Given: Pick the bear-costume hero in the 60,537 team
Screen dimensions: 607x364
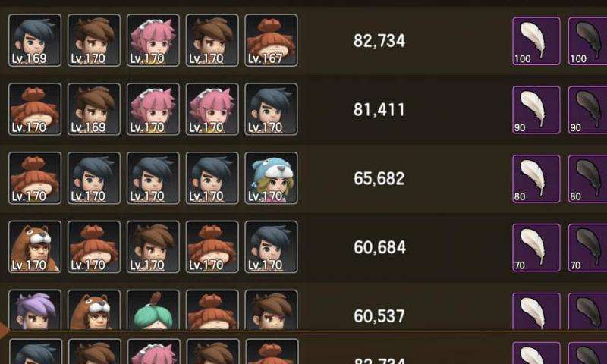Looking at the screenshot, I should [94, 310].
